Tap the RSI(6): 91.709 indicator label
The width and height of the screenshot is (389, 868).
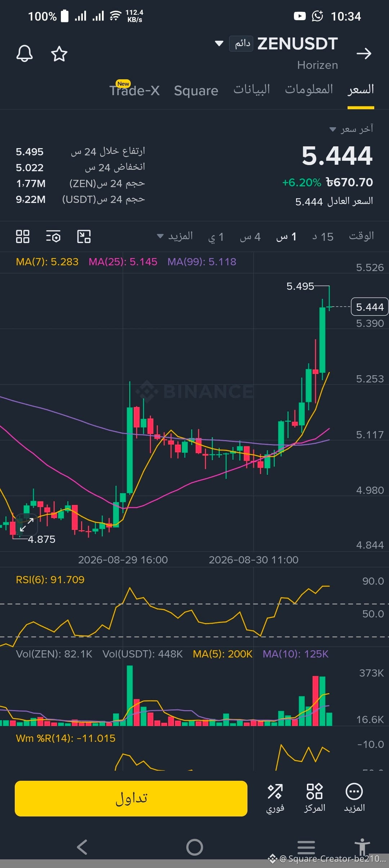coord(50,580)
